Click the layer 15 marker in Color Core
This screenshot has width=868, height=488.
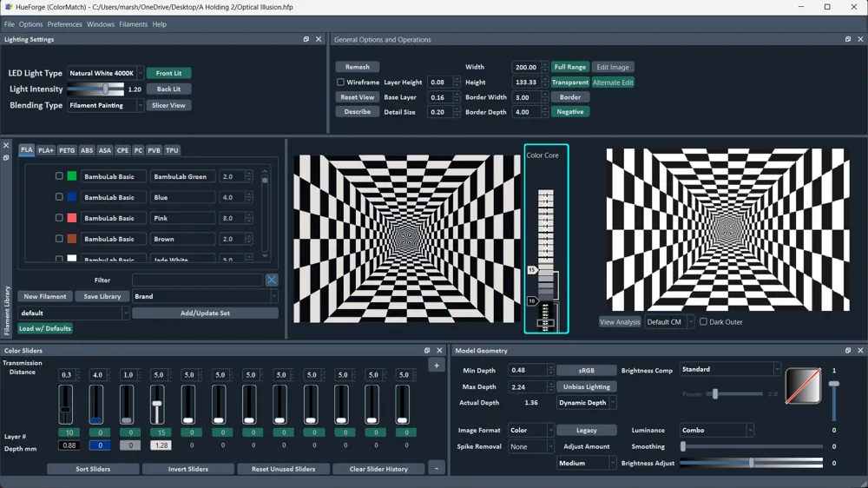coord(532,270)
